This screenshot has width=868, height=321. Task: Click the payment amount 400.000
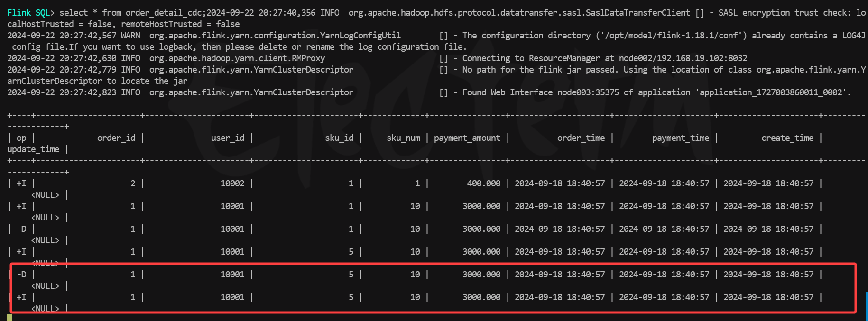pos(484,183)
